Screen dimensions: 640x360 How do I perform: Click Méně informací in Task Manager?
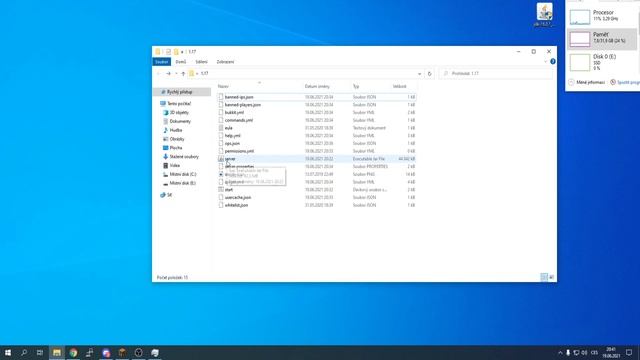click(x=587, y=82)
